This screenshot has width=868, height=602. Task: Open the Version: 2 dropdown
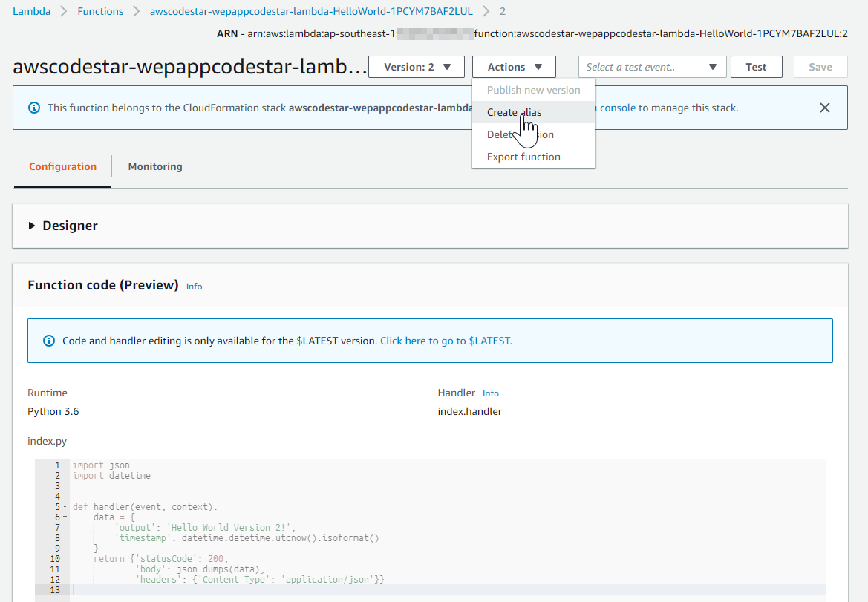click(417, 67)
